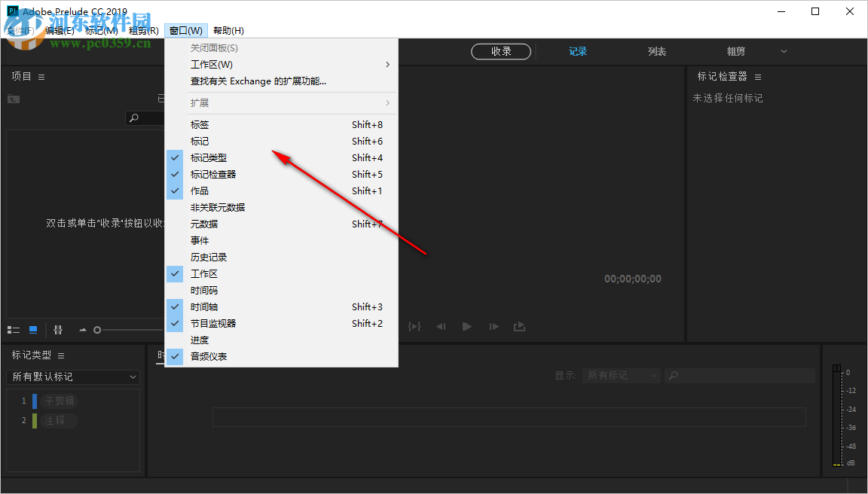Click the play in-to-out icon in monitor

pyautogui.click(x=414, y=326)
